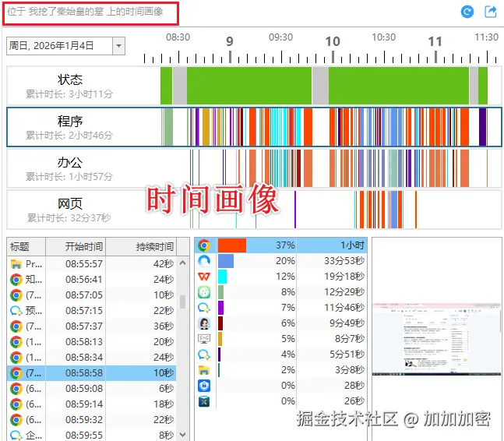Screen dimensions: 504x441
Task: Select the green app icon at 8%
Action: pyautogui.click(x=204, y=292)
